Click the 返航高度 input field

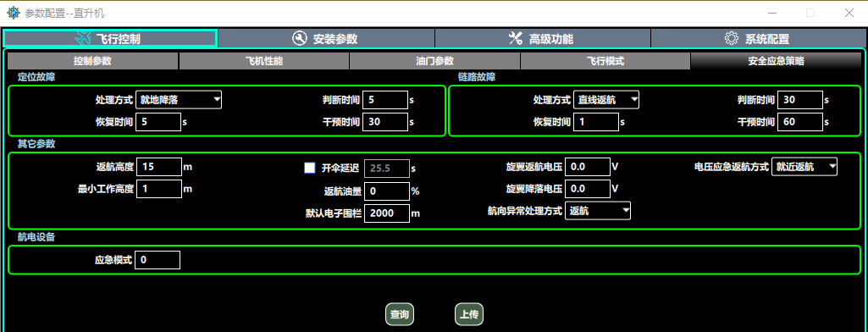click(159, 167)
